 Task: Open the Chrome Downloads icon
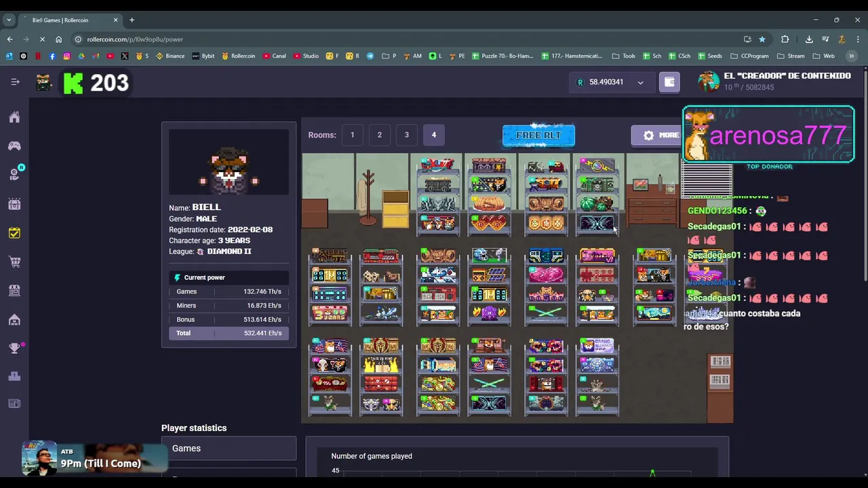(809, 39)
